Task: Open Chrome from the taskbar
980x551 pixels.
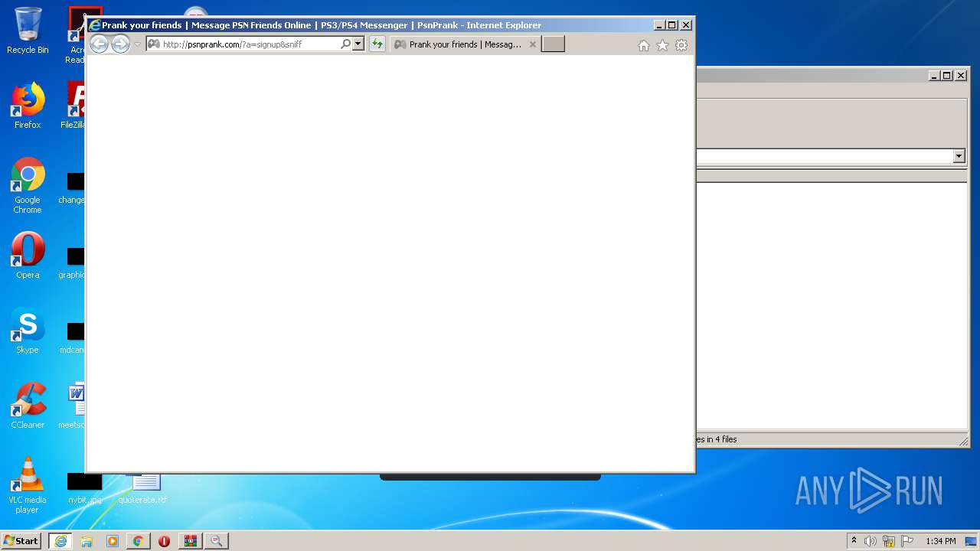Action: [x=139, y=541]
